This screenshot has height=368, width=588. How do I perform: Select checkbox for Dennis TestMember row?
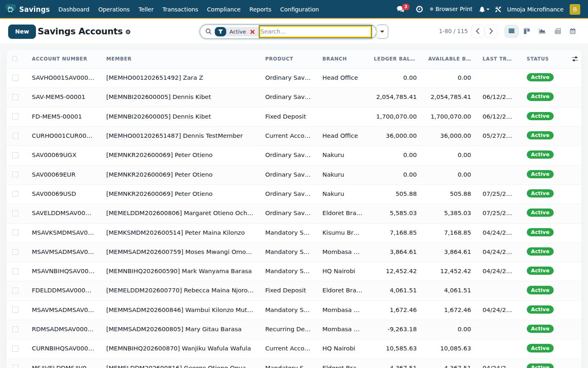pos(15,136)
